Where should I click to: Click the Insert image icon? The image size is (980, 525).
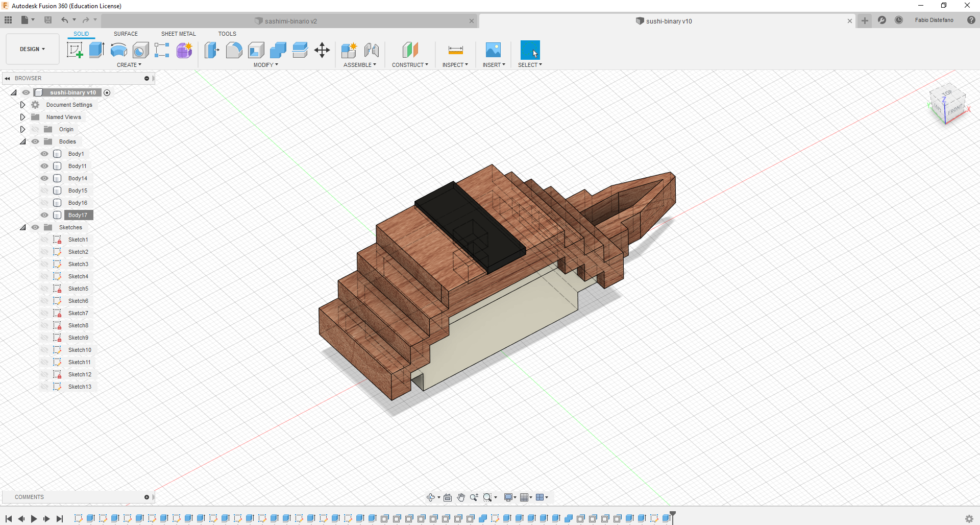(493, 50)
